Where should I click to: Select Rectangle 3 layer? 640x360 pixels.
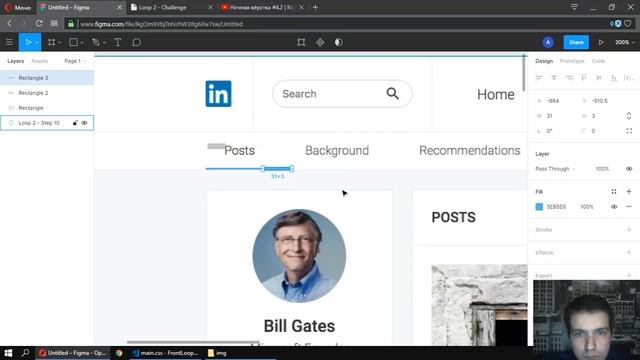(x=47, y=78)
